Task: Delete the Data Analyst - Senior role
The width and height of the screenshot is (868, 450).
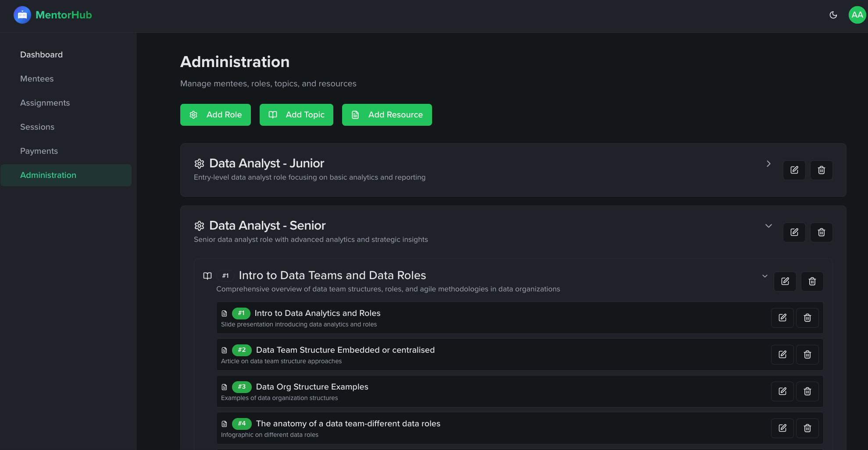Action: [x=822, y=232]
